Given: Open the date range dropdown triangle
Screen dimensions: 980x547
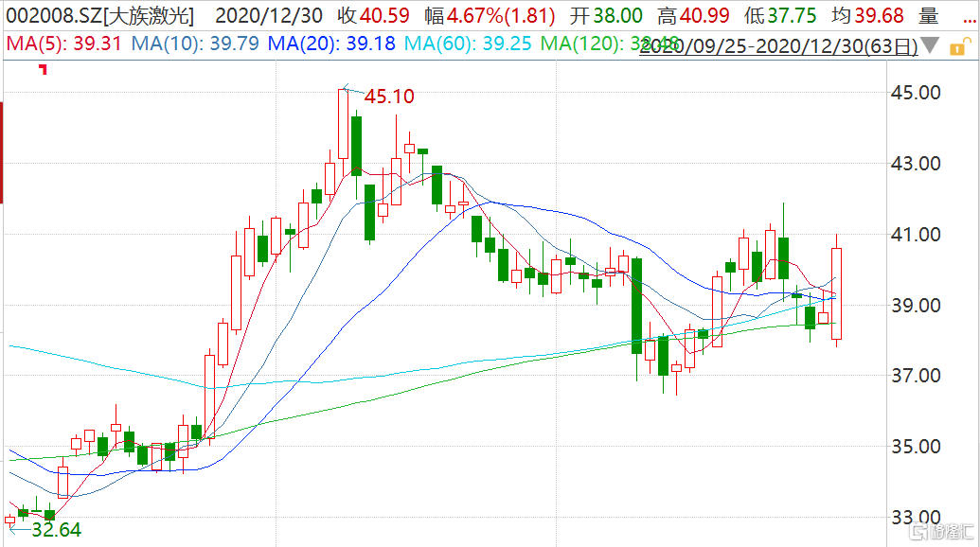Looking at the screenshot, I should 930,45.
